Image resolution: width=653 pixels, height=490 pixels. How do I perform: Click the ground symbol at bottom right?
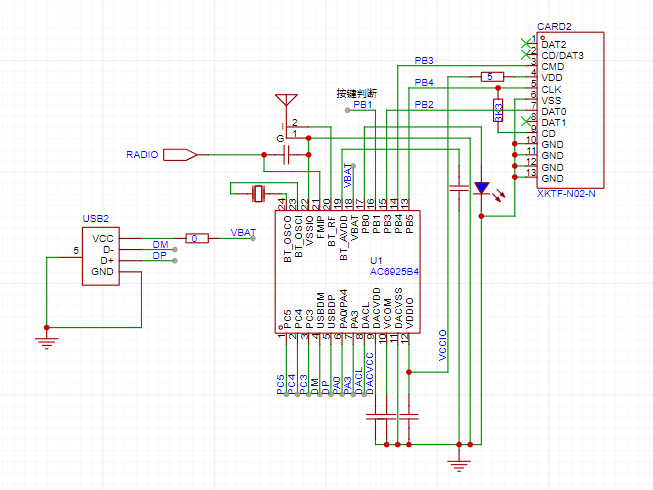click(x=459, y=465)
